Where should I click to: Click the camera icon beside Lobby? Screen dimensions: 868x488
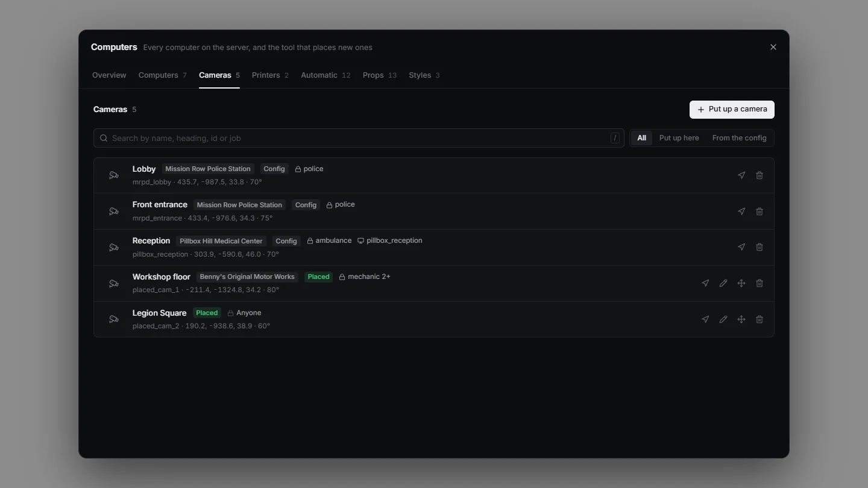pos(114,175)
